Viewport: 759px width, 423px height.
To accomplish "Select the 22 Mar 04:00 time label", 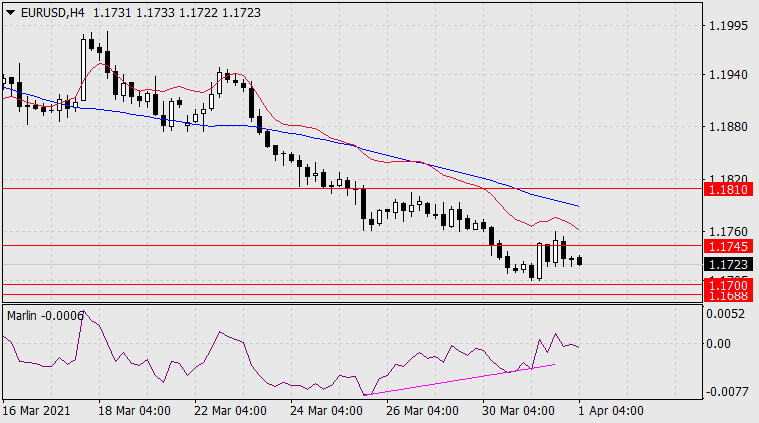I will (230, 411).
